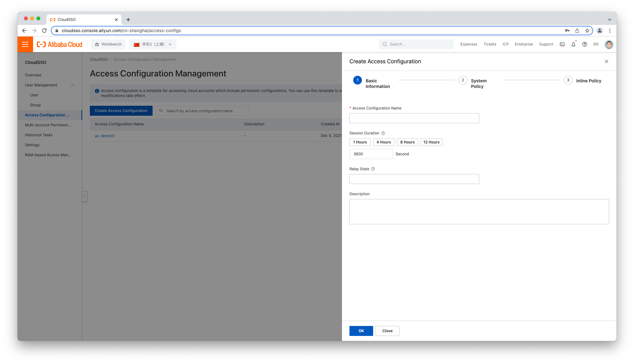
Task: Bookmark page with the star icon
Action: [x=587, y=31]
